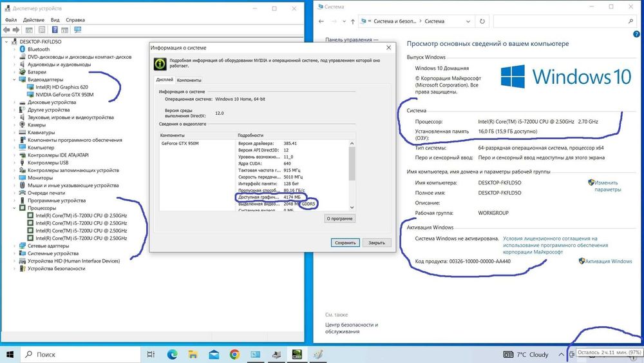Viewport: 644px width, 363px height.
Task: Click the Закрыть button
Action: tap(377, 242)
